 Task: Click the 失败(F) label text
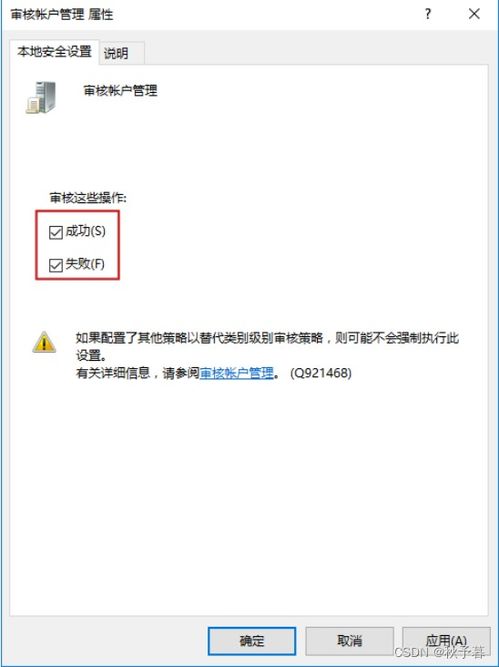click(x=85, y=264)
